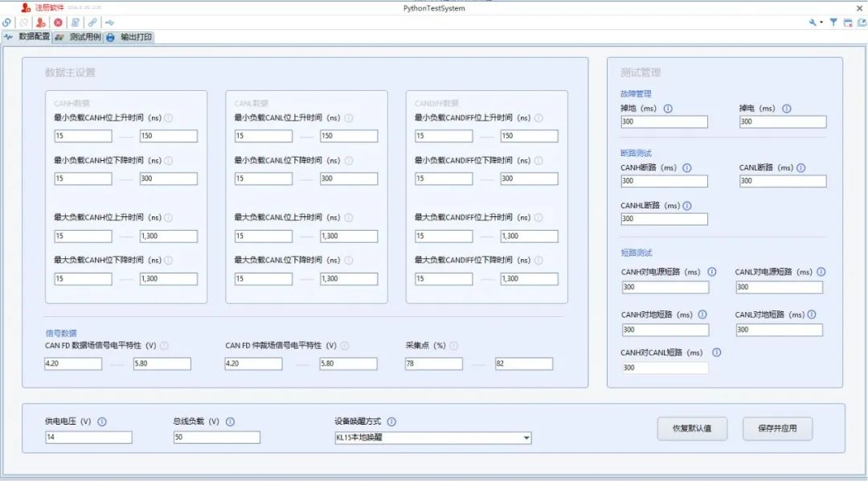Screen dimensions: 868x481
Task: Click info icon beside CANL对地短路 (ms)
Action: pos(812,314)
